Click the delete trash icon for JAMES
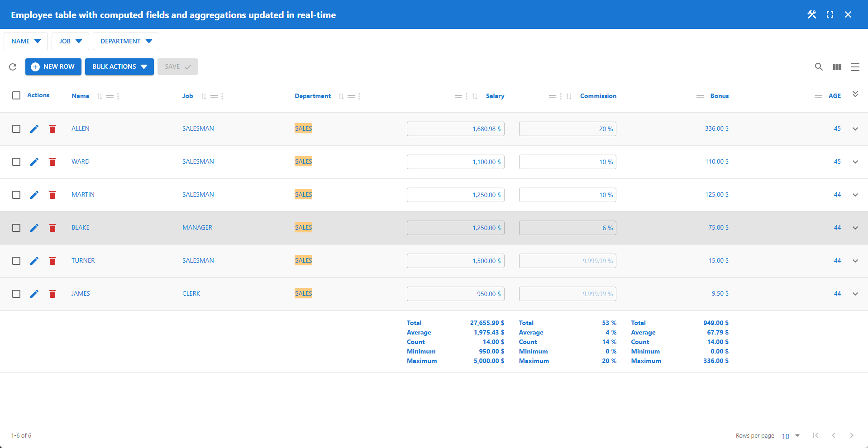 (x=52, y=294)
